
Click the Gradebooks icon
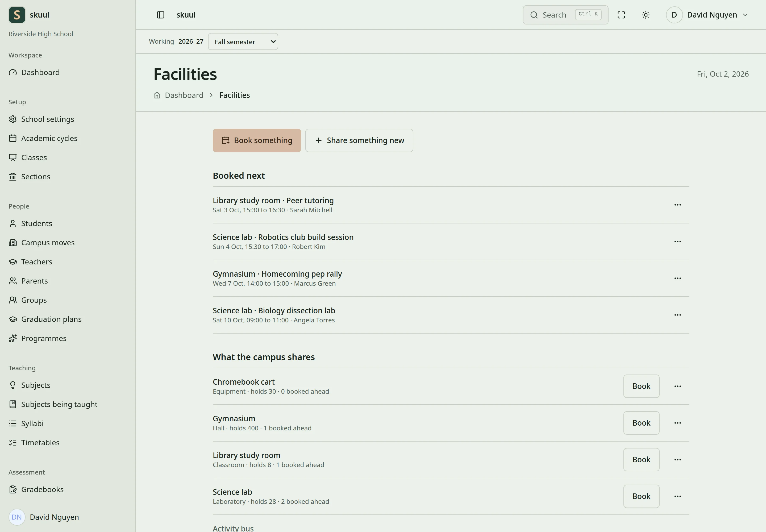13,489
